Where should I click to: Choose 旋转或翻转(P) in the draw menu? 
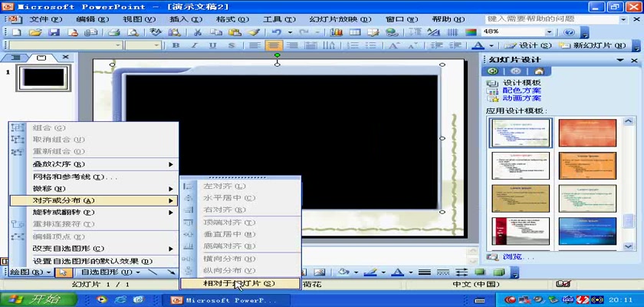click(x=94, y=213)
